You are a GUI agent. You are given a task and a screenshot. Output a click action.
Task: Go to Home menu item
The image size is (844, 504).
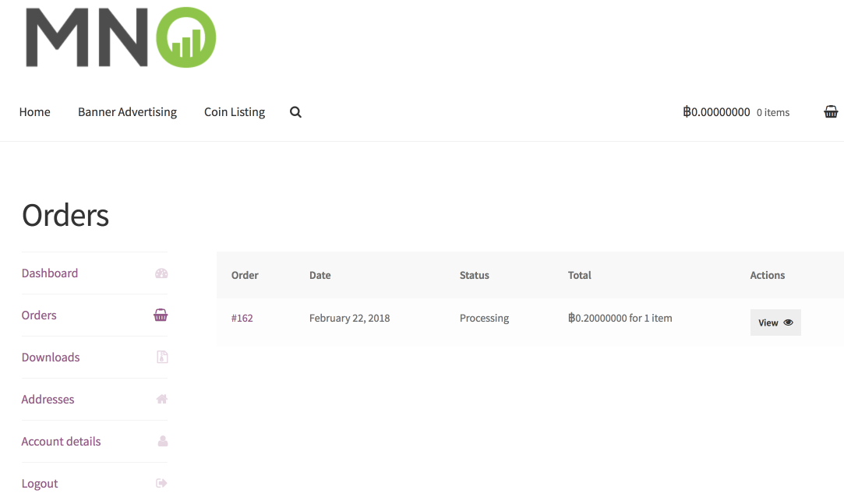tap(34, 112)
